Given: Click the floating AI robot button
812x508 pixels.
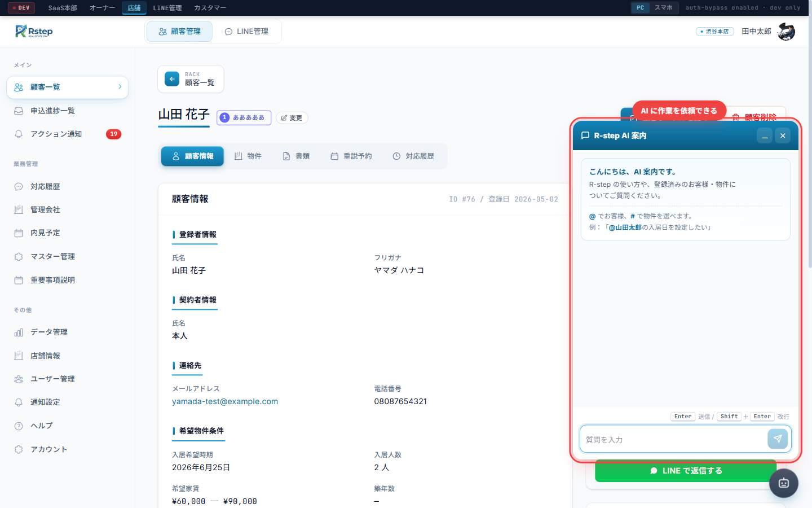Looking at the screenshot, I should tap(784, 483).
